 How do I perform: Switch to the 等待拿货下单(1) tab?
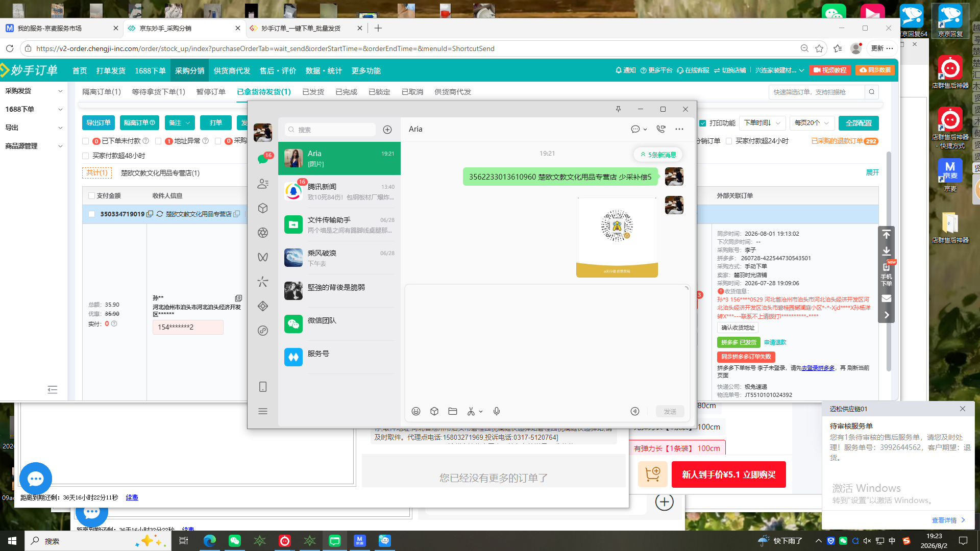point(158,92)
